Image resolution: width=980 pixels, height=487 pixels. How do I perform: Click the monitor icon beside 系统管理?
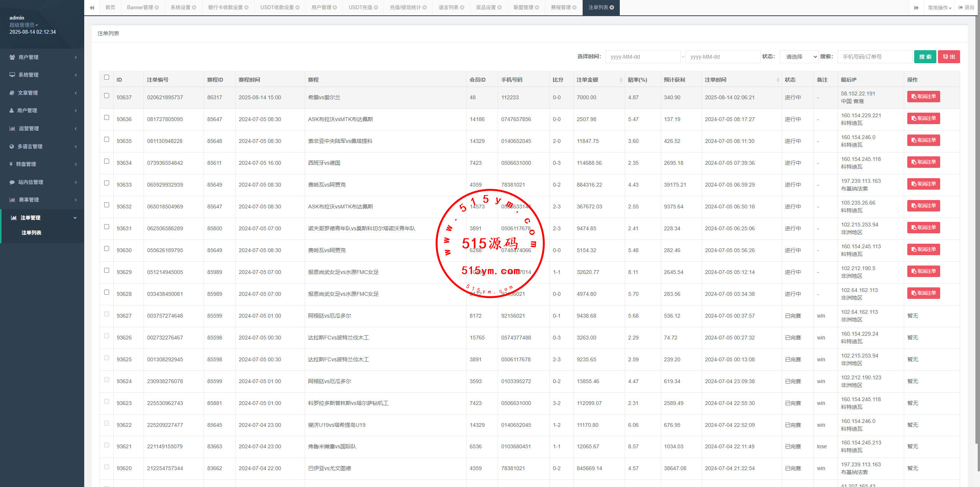12,75
